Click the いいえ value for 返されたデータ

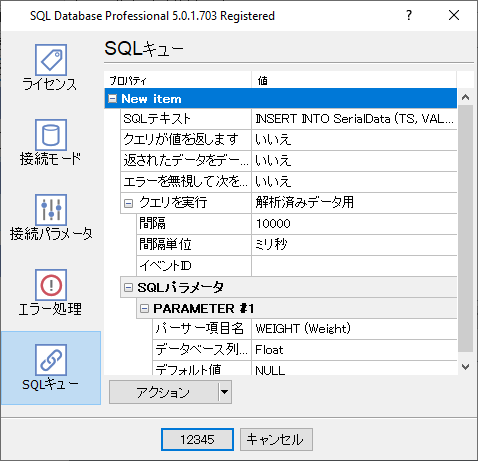354,161
